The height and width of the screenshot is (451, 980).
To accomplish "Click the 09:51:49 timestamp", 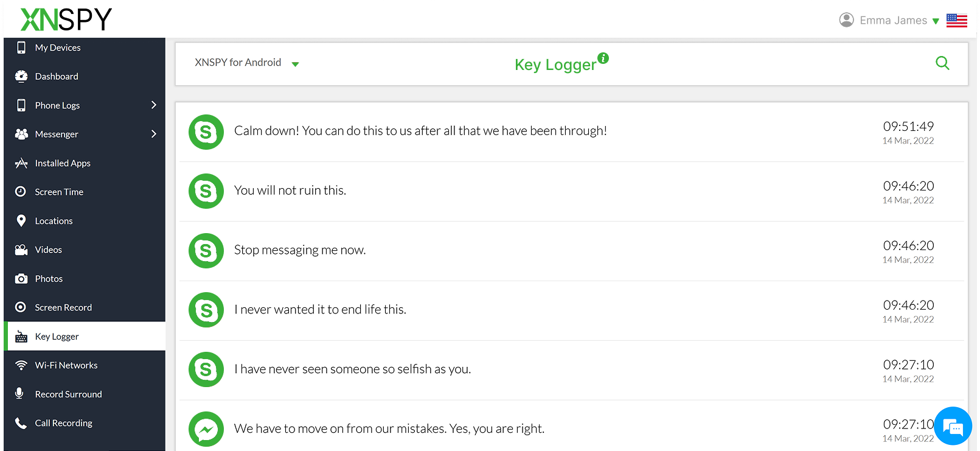I will click(908, 127).
